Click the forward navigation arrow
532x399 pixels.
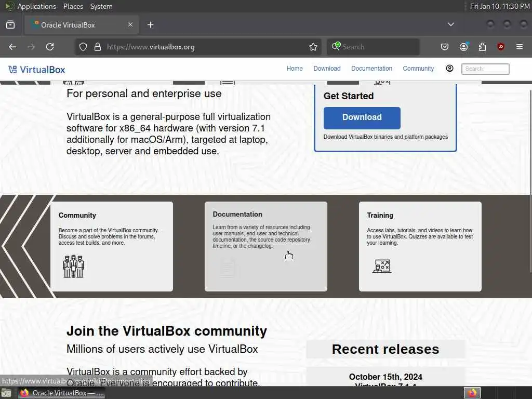point(31,47)
